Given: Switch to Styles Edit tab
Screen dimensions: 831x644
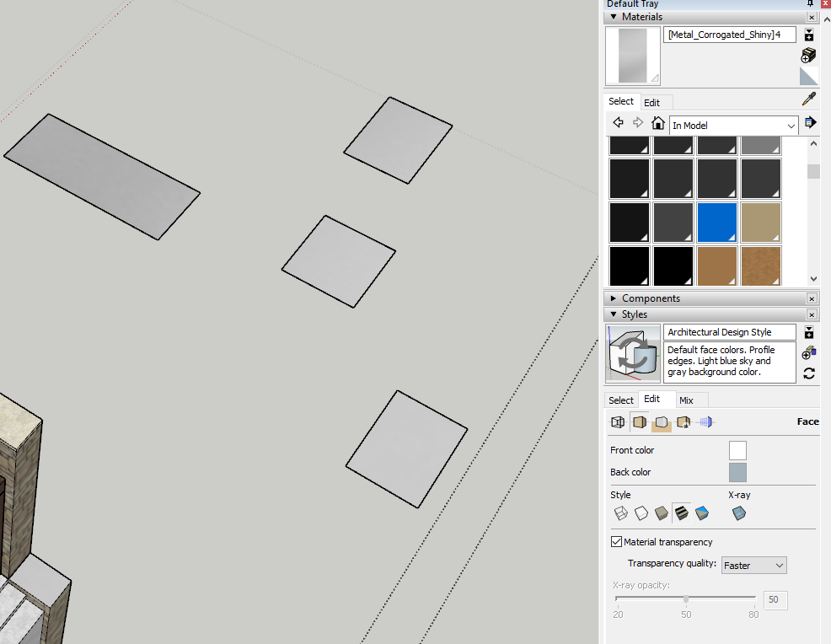Looking at the screenshot, I should click(x=651, y=399).
